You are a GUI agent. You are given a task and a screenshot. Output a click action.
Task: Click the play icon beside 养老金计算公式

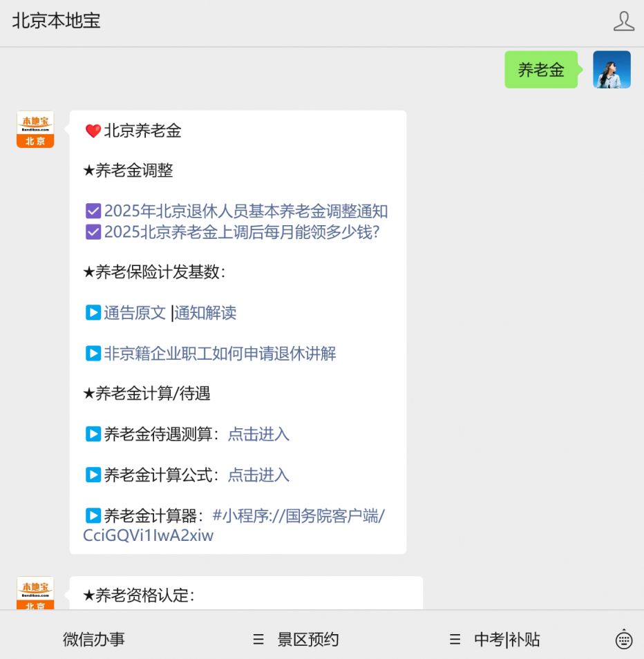[x=93, y=475]
